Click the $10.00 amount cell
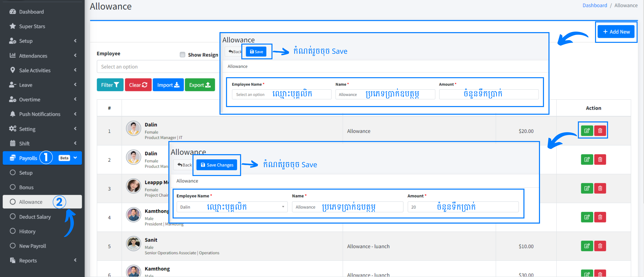The width and height of the screenshot is (644, 277). (x=526, y=246)
